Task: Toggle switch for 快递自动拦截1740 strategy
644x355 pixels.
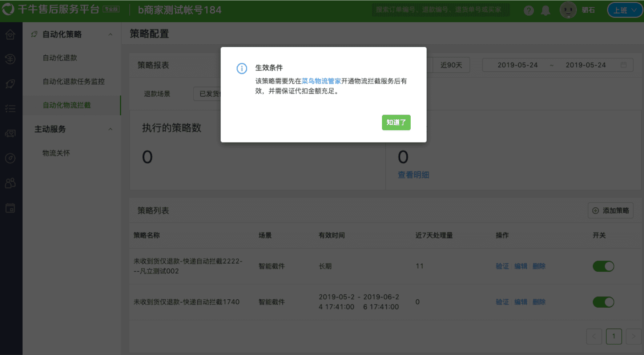Action: 603,302
